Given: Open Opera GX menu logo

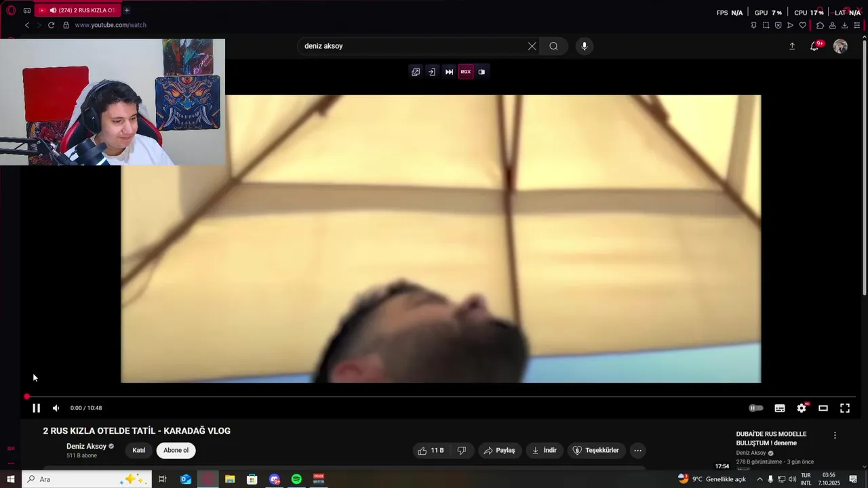Looking at the screenshot, I should pos(11,10).
